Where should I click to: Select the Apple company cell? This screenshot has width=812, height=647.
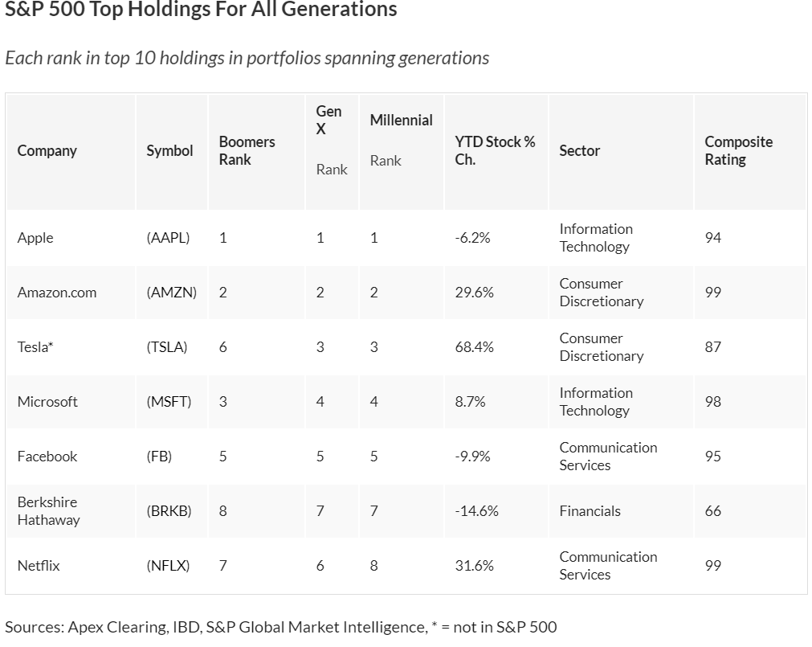tap(35, 238)
